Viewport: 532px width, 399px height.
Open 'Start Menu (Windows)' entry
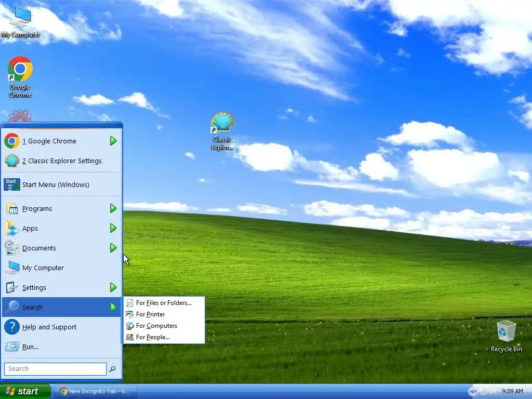point(61,184)
